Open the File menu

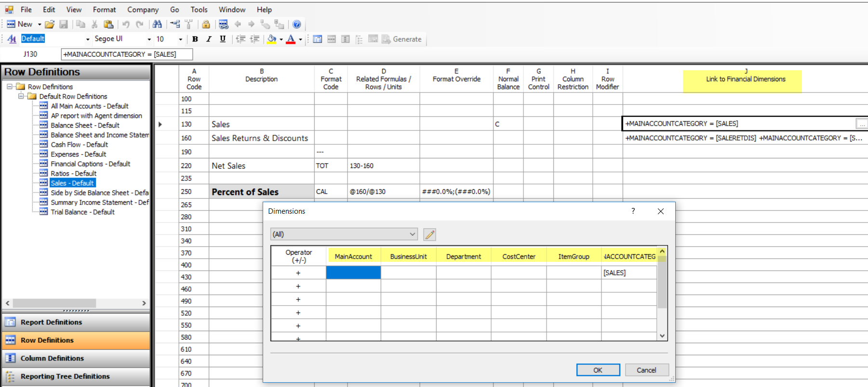coord(27,10)
